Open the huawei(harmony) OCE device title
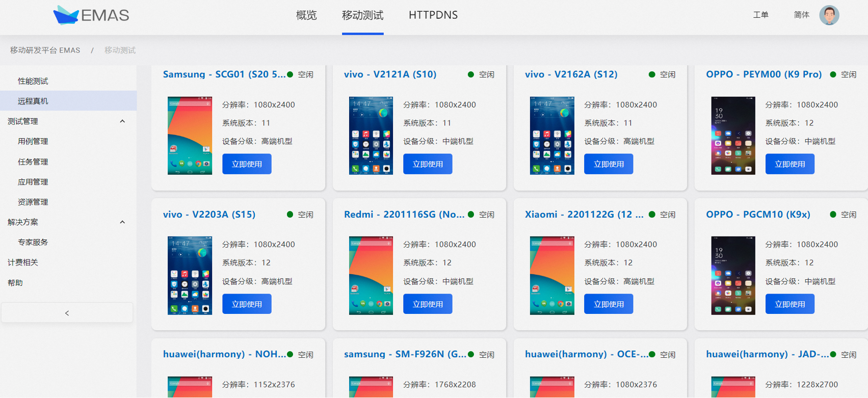The height and width of the screenshot is (398, 868). pyautogui.click(x=587, y=354)
